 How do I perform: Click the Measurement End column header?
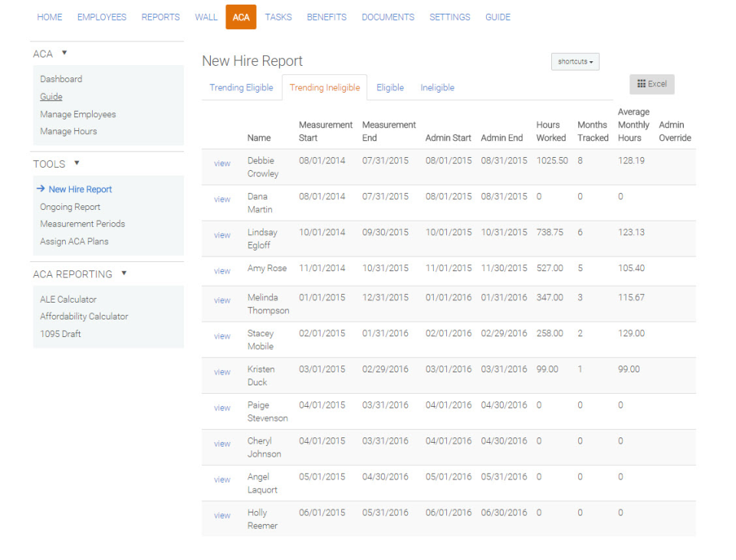389,131
